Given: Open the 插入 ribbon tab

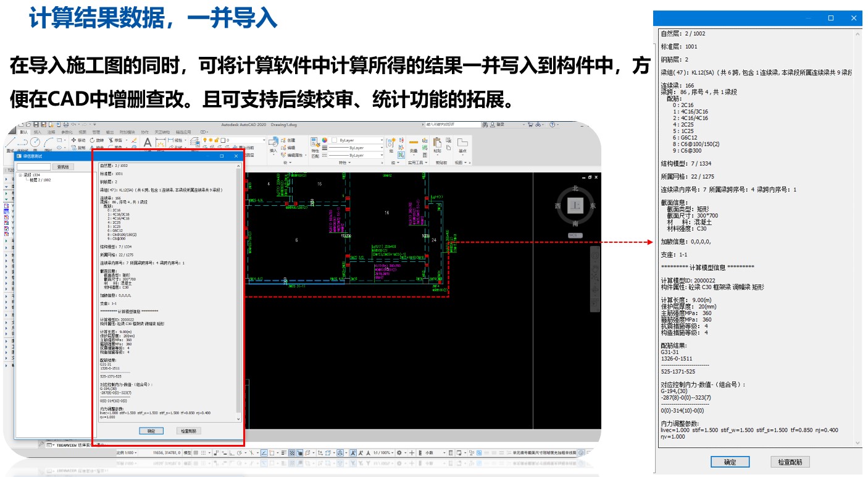Looking at the screenshot, I should (38, 132).
